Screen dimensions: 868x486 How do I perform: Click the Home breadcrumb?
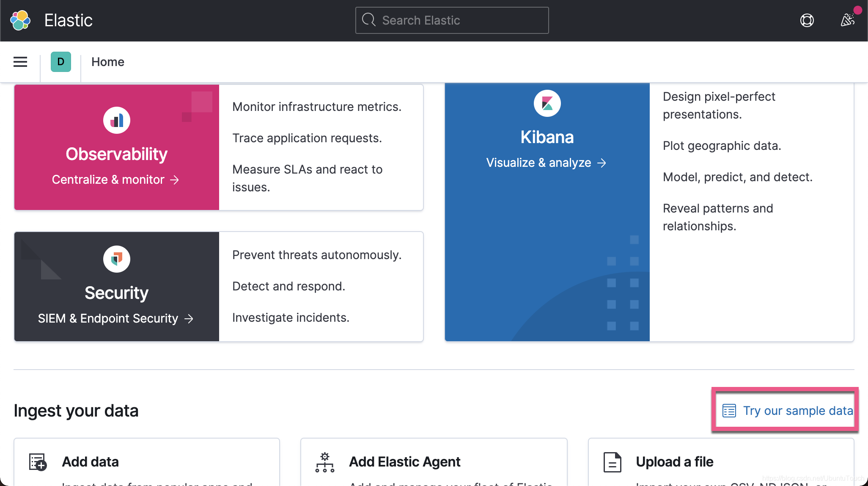click(x=108, y=62)
